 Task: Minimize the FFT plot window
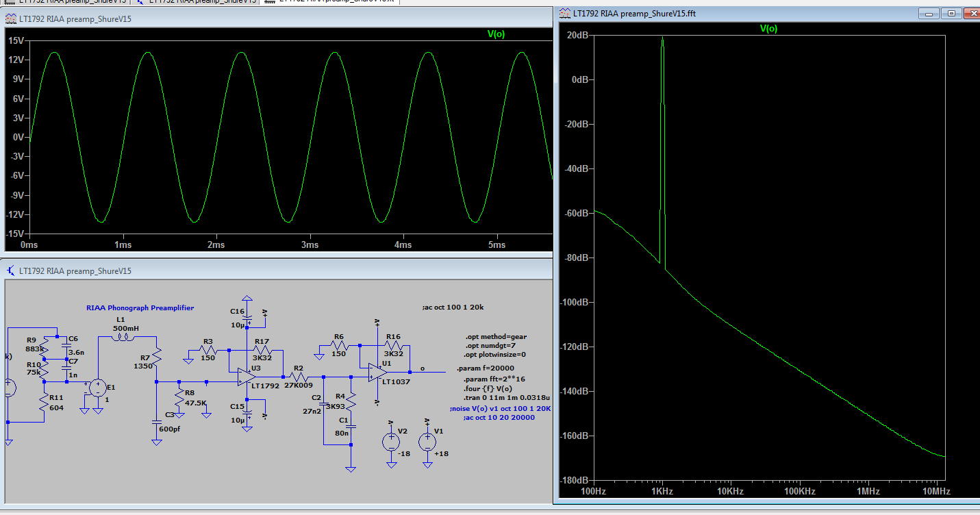(x=928, y=12)
